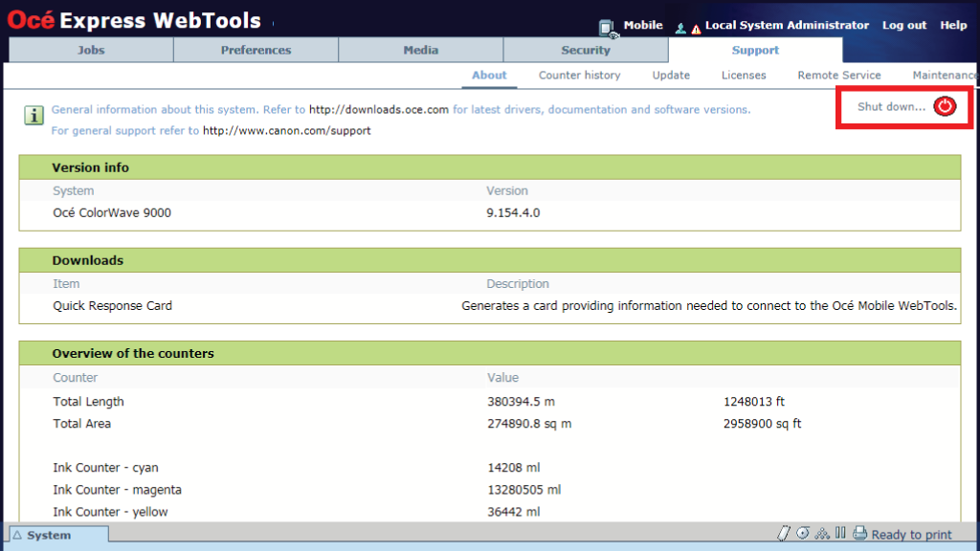Select the About sub-tab
The height and width of the screenshot is (551, 980).
click(x=489, y=75)
